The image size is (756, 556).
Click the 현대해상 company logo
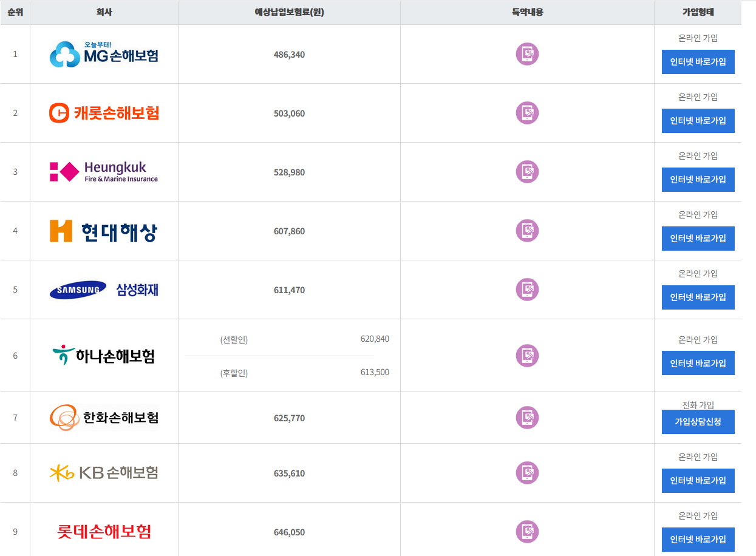(104, 231)
